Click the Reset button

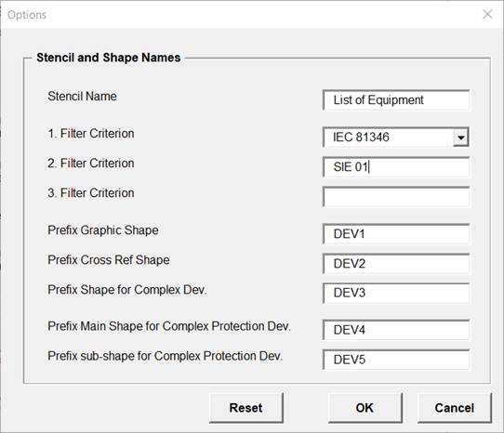tap(246, 408)
